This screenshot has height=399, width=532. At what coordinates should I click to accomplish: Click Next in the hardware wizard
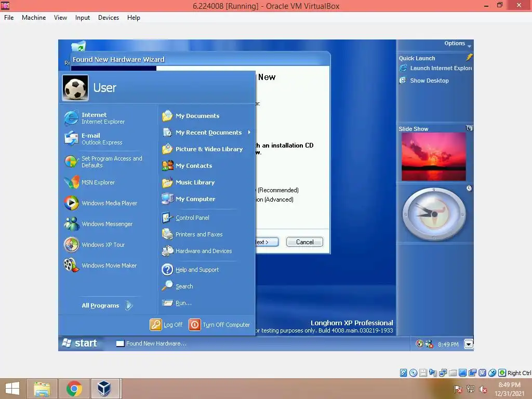tap(267, 242)
